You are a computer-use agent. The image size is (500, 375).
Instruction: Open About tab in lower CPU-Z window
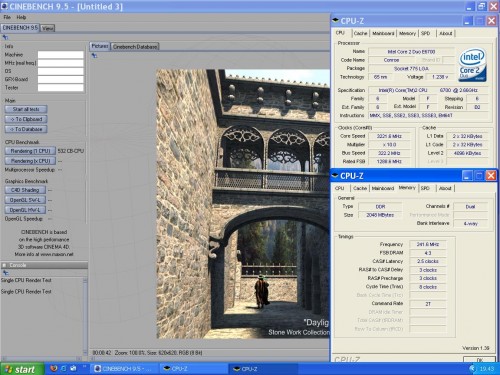click(x=445, y=188)
